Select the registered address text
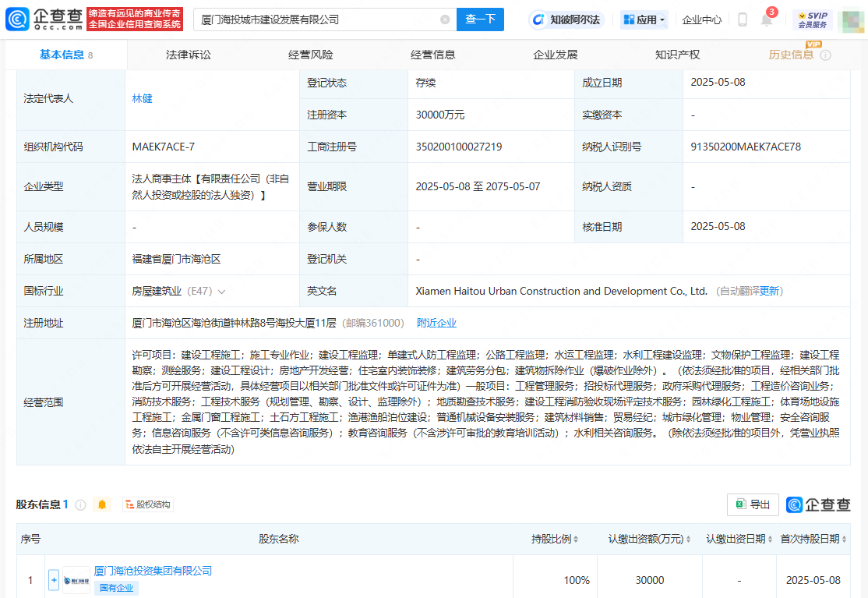The image size is (868, 598). pos(234,323)
